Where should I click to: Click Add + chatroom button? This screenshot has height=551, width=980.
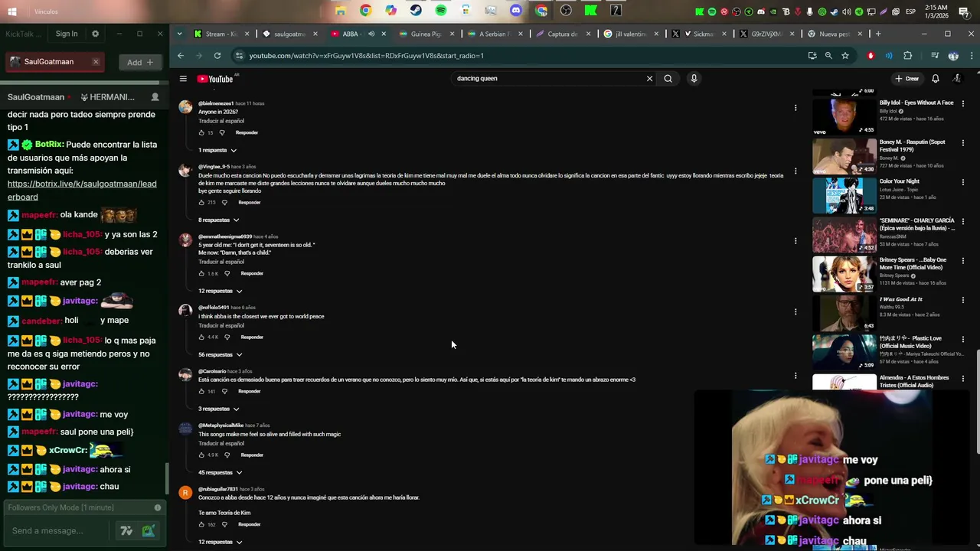pyautogui.click(x=140, y=62)
